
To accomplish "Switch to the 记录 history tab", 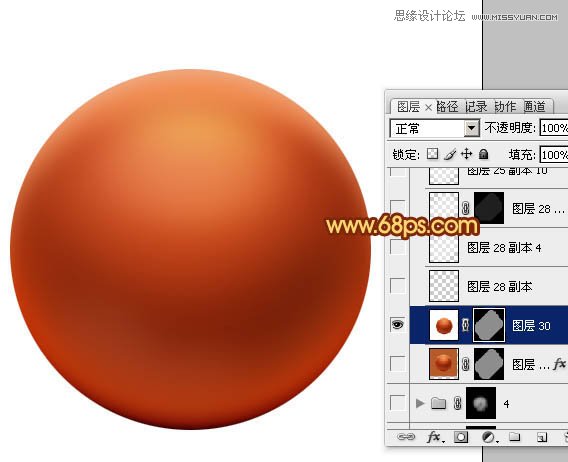I will pos(476,107).
